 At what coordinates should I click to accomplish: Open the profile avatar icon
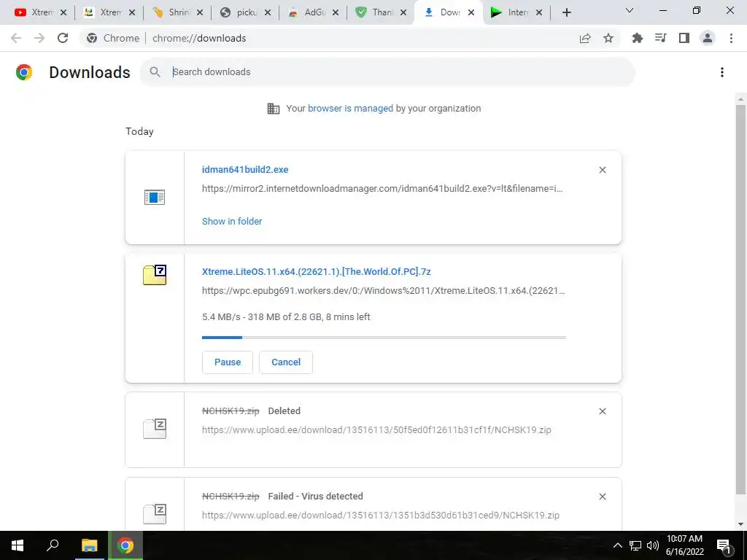point(708,38)
